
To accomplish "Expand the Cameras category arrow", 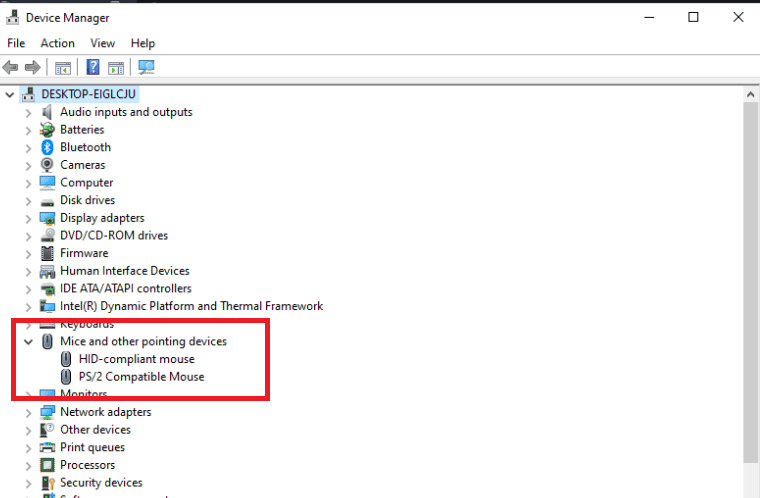I will pyautogui.click(x=28, y=166).
